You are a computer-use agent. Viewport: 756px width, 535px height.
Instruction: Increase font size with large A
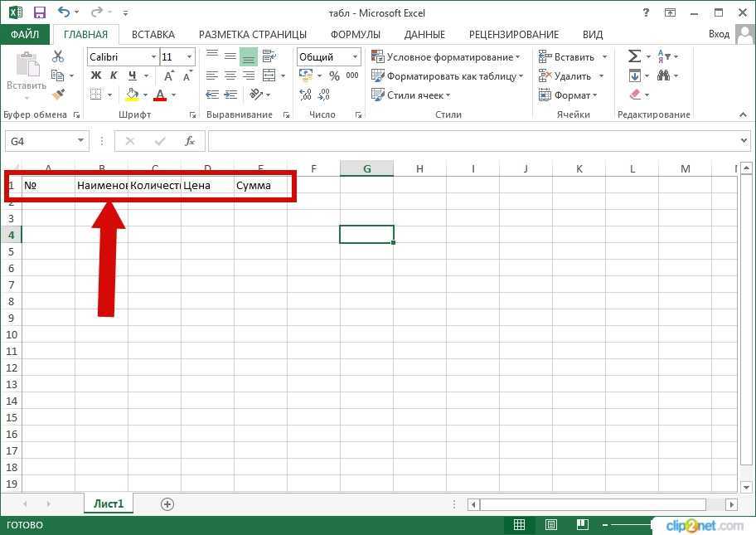[x=169, y=75]
